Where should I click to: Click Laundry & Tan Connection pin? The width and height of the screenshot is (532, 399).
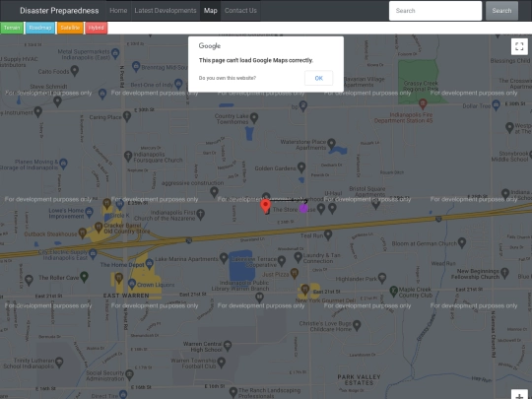click(x=298, y=257)
